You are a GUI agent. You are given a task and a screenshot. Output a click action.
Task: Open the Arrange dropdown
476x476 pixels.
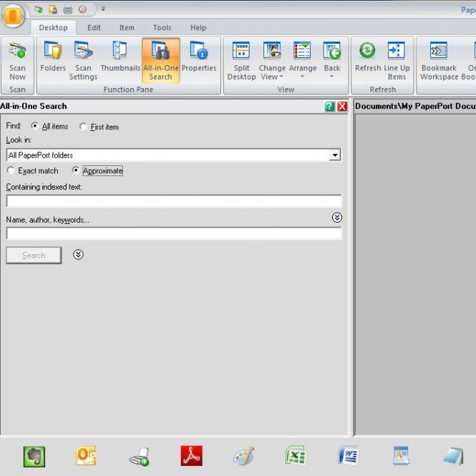[x=302, y=61]
